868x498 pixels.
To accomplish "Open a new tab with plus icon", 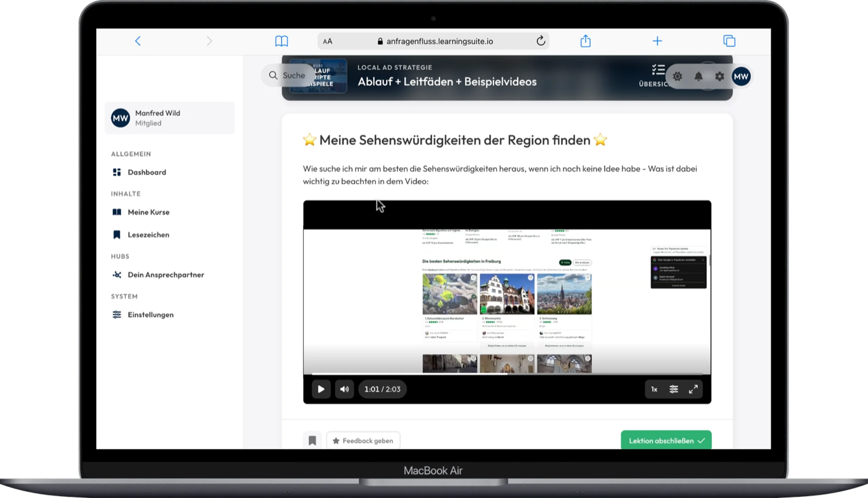I will click(x=657, y=41).
